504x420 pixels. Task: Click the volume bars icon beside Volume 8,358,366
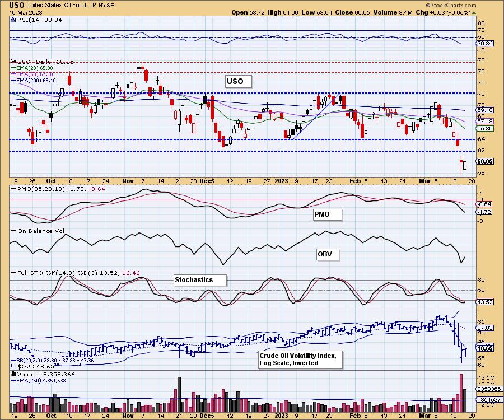point(13,374)
